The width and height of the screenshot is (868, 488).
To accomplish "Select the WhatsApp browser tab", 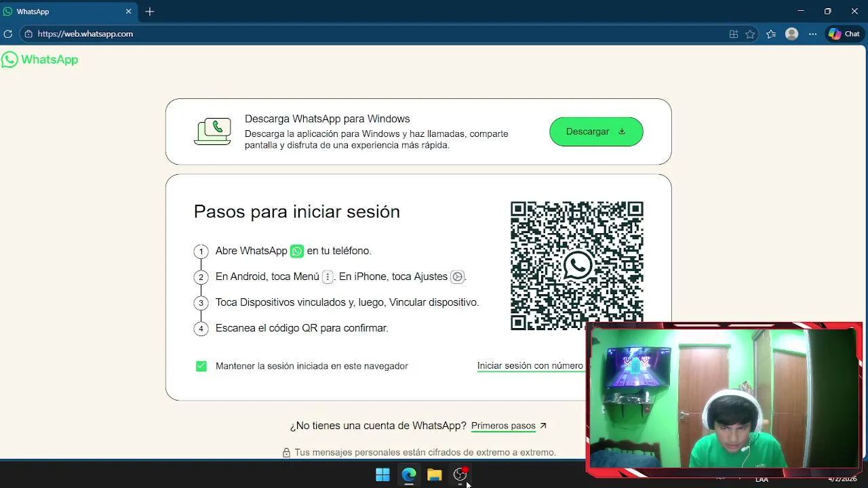I will click(68, 12).
